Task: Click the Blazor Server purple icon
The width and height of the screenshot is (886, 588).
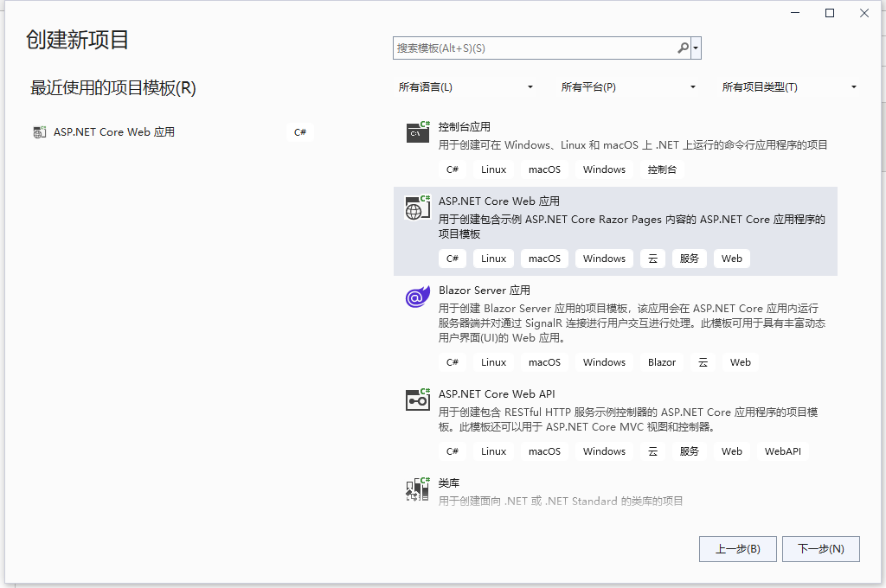Action: pyautogui.click(x=418, y=297)
